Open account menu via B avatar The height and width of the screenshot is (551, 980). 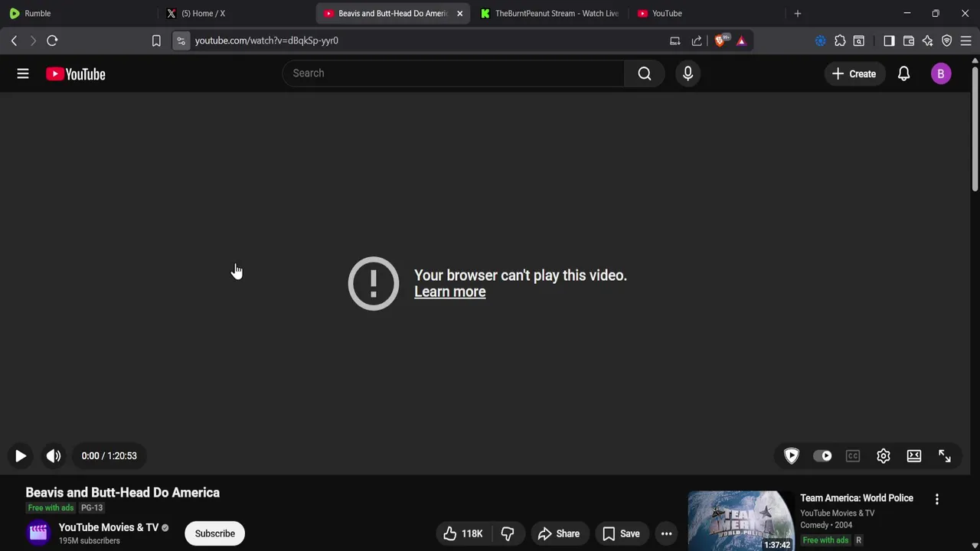click(x=941, y=73)
